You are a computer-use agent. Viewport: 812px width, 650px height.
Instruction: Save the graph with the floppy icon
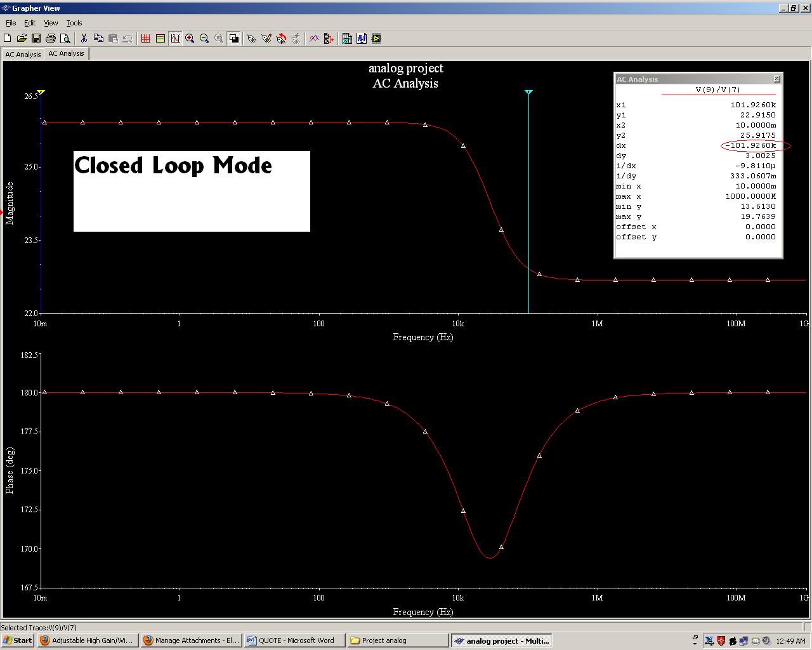[x=36, y=39]
